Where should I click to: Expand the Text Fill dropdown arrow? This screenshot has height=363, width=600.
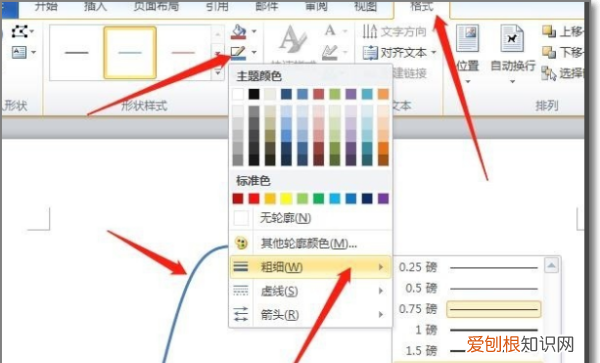point(345,31)
